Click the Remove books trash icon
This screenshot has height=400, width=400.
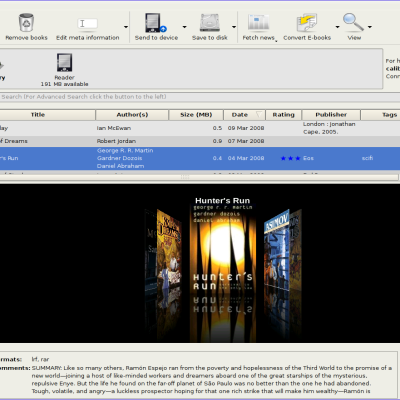point(26,23)
